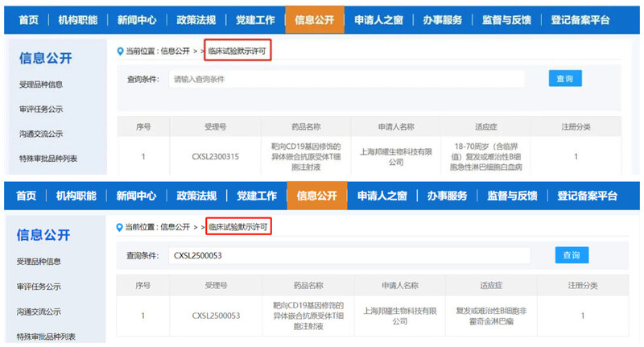The image size is (644, 347).
Task: Open 特殊审批品种列表 in the lower sidebar
Action: 48,336
